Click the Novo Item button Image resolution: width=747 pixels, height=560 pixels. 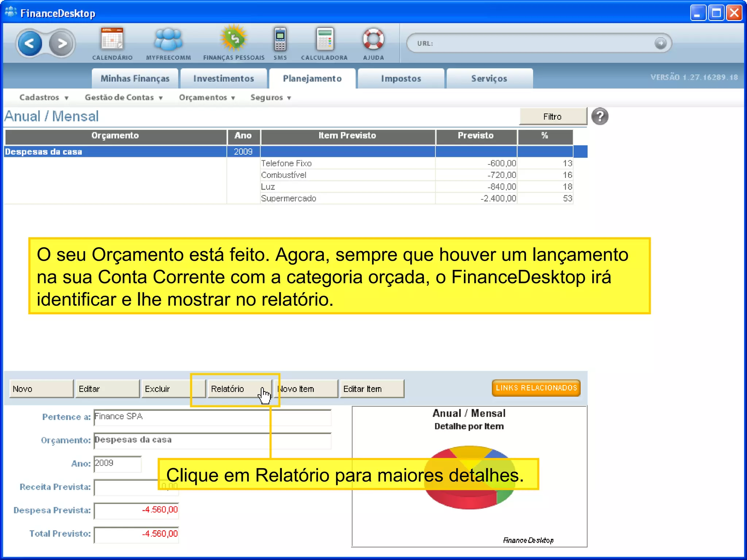(x=305, y=389)
